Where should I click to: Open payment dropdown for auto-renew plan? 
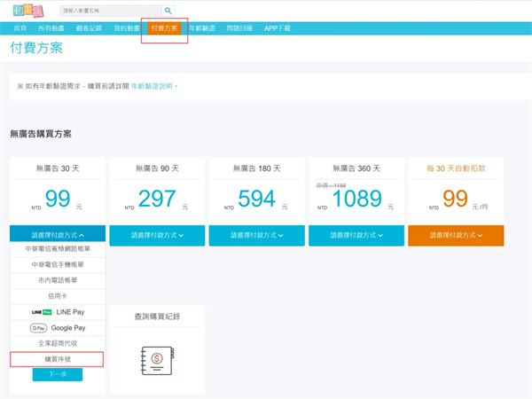click(456, 235)
